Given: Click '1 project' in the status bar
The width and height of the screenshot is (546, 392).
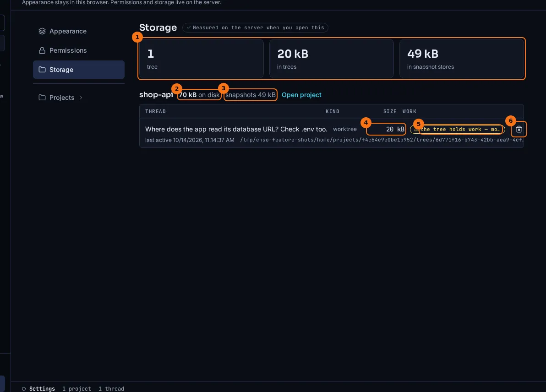Looking at the screenshot, I should 76,388.
